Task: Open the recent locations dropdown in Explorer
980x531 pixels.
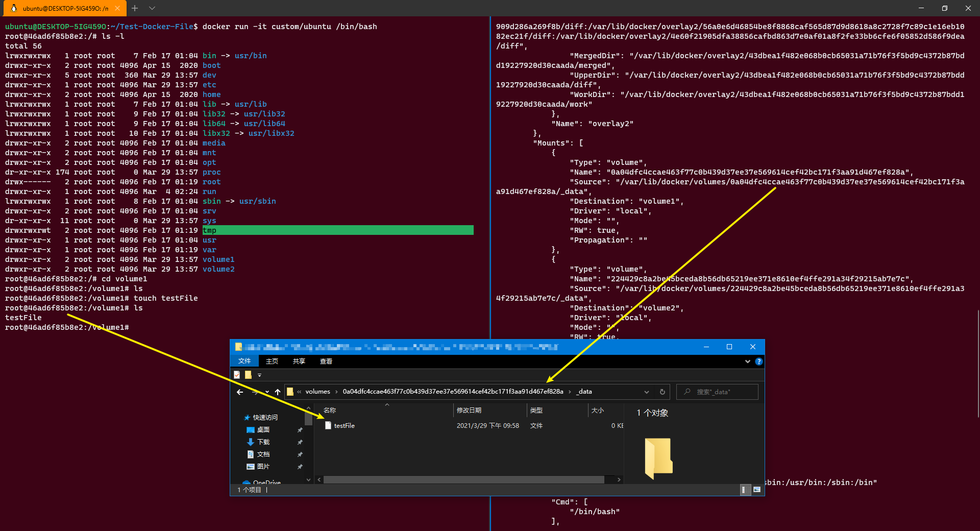Action: tap(267, 392)
